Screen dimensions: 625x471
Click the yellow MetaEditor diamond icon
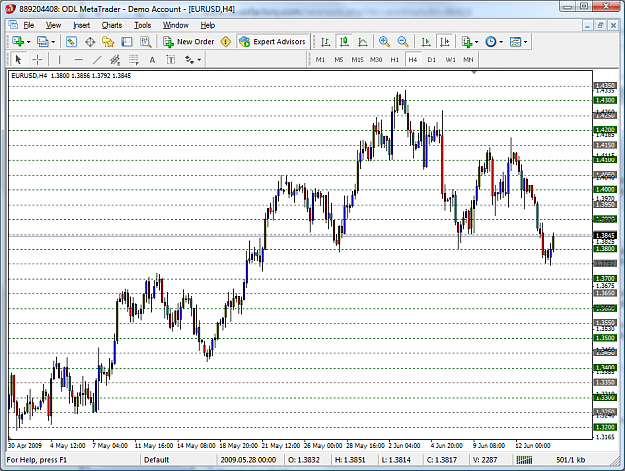pos(226,41)
